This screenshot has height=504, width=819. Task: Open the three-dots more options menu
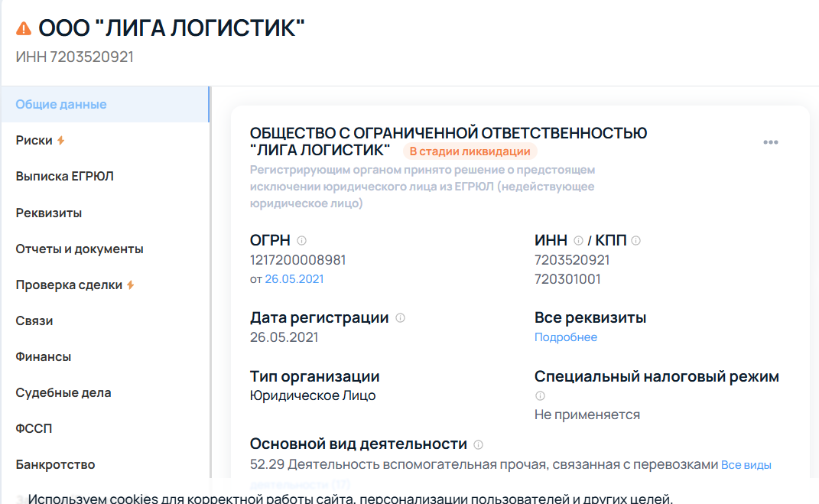[770, 142]
